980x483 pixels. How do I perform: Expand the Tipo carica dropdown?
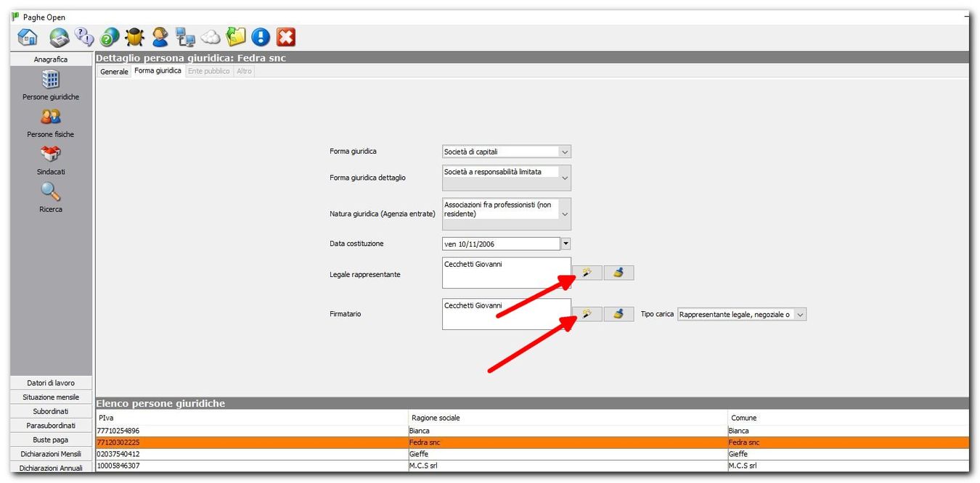tap(800, 315)
